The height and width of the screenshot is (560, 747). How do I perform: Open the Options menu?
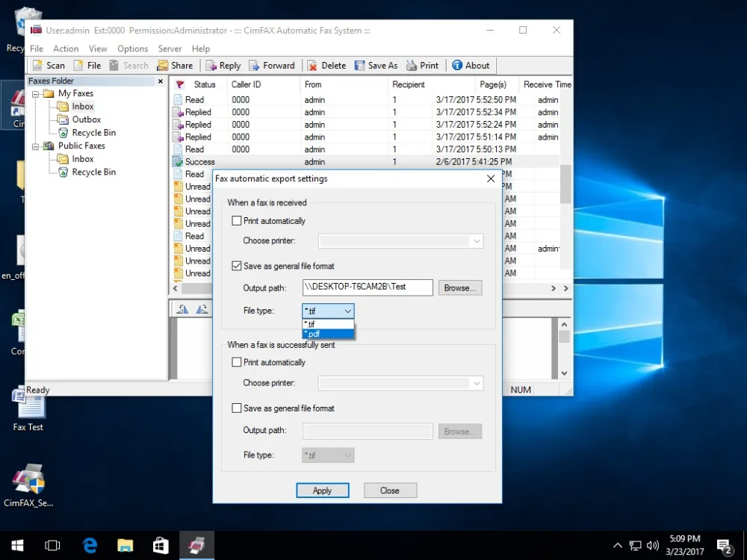[132, 49]
